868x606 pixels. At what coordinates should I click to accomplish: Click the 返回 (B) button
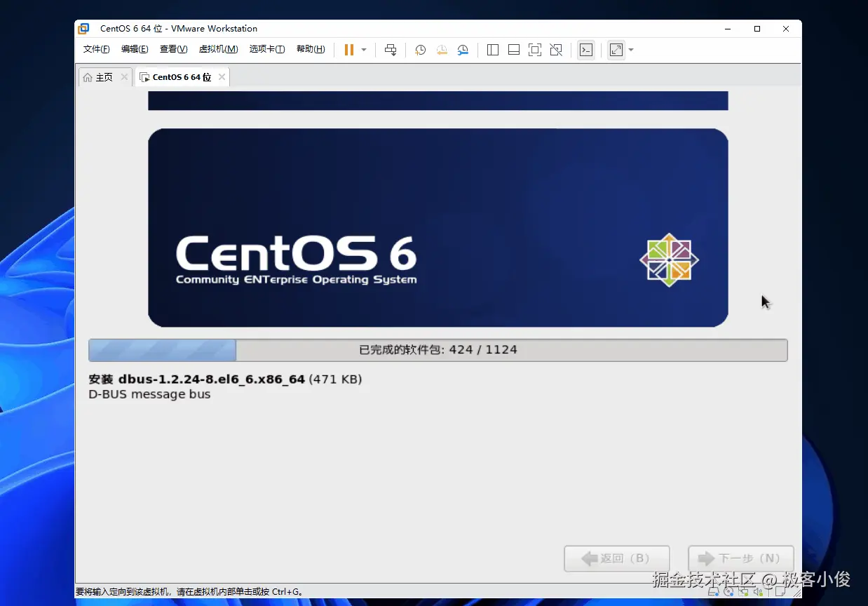point(617,558)
